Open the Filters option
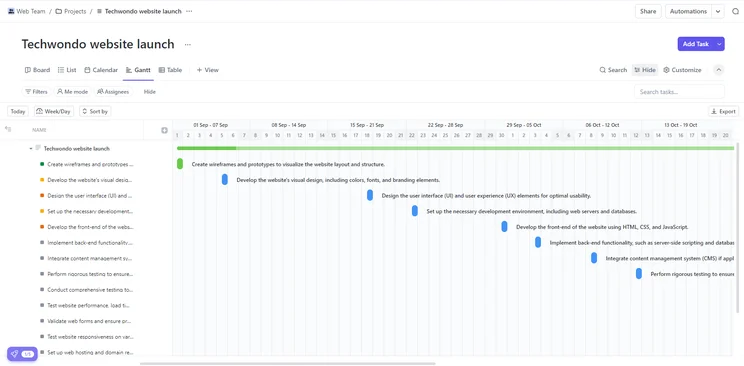Image resolution: width=744 pixels, height=366 pixels. pos(37,92)
